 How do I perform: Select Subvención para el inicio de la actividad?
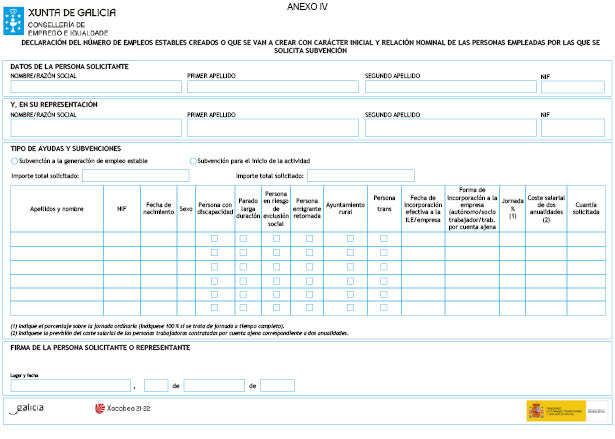click(x=193, y=161)
